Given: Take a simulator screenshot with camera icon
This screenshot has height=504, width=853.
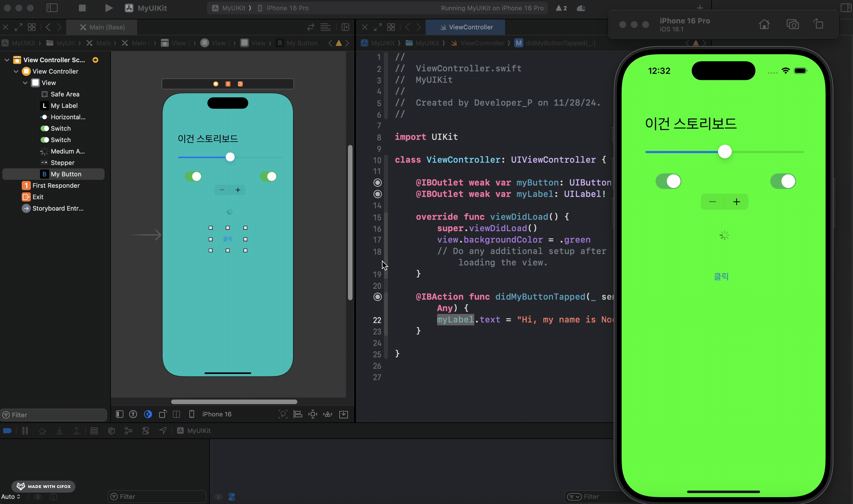Looking at the screenshot, I should coord(792,25).
